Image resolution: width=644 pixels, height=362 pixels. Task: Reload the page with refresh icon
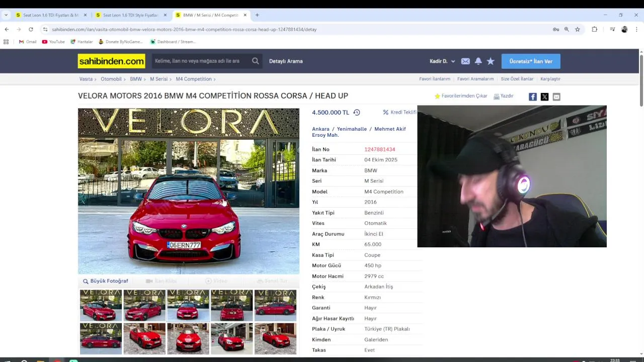point(31,29)
